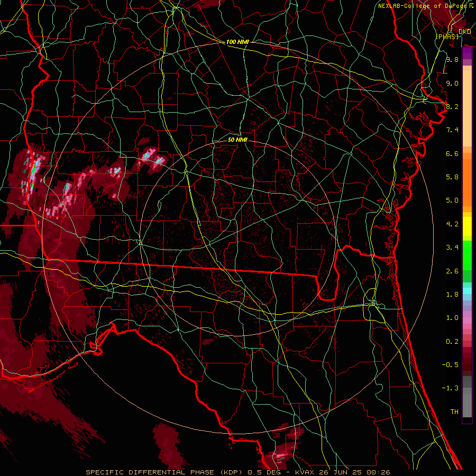Viewport: 476px width, 476px height.
Task: Click the 4.2 legend value
Action: [x=452, y=224]
